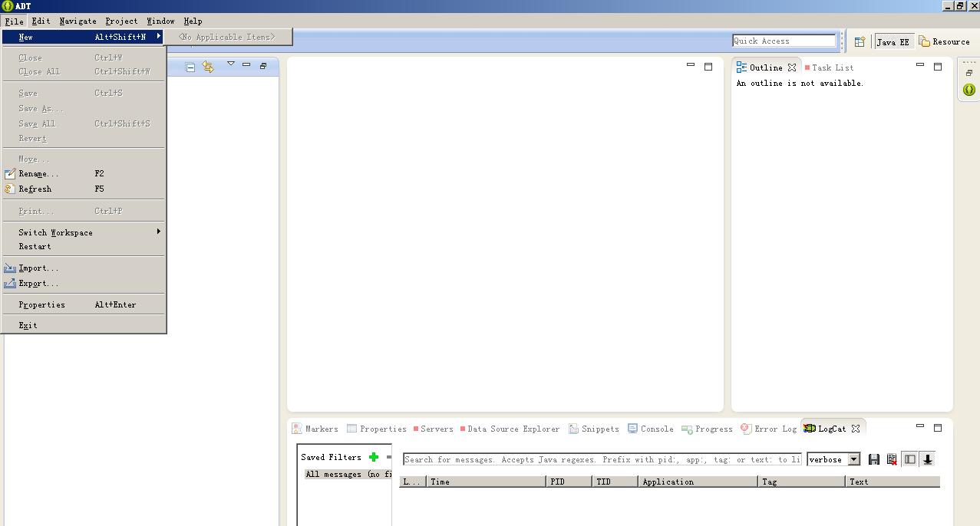
Task: Click the LogCat message search field
Action: [602, 459]
